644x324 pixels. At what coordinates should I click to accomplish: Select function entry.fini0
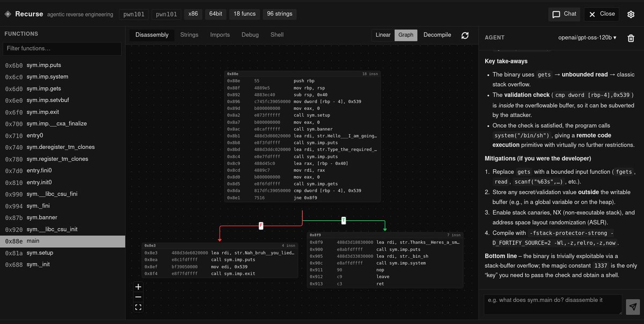coord(62,171)
